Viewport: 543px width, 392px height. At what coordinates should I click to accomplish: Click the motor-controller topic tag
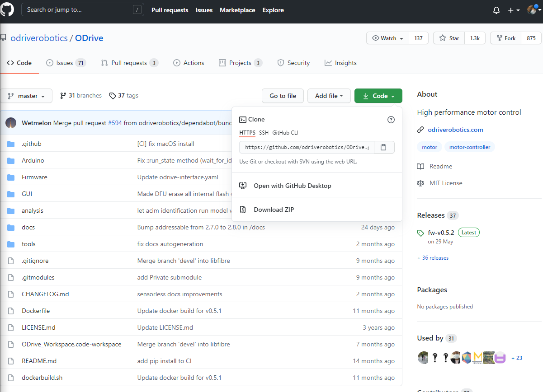[x=470, y=147]
